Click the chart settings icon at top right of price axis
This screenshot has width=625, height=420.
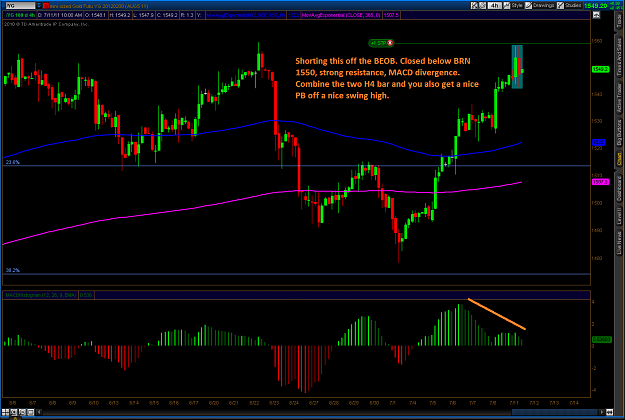[596, 15]
